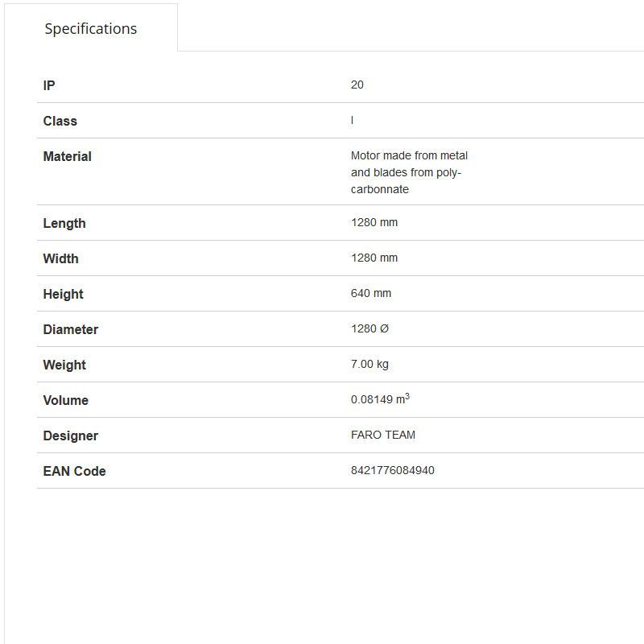Select the Diameter value 1280 Ø
The width and height of the screenshot is (644, 644).
370,328
